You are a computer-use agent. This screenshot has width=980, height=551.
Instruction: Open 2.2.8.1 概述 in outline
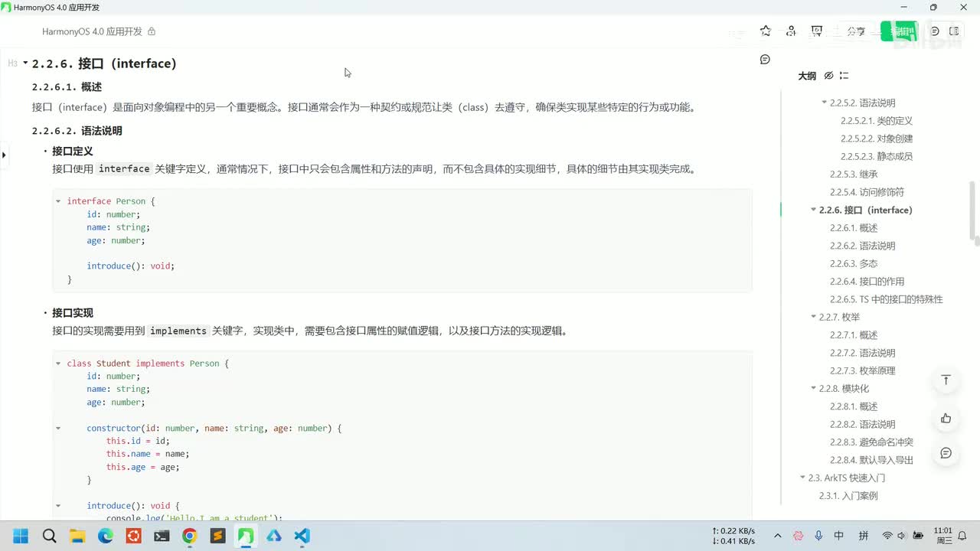[x=854, y=406]
